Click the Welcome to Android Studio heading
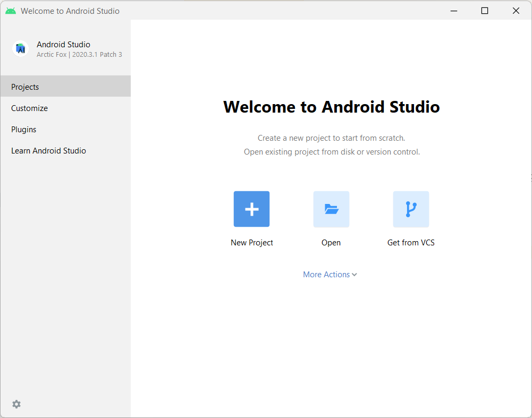Image resolution: width=532 pixels, height=418 pixels. pos(331,107)
